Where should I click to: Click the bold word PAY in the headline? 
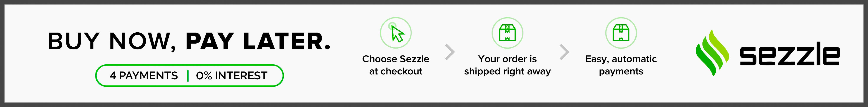tap(210, 41)
